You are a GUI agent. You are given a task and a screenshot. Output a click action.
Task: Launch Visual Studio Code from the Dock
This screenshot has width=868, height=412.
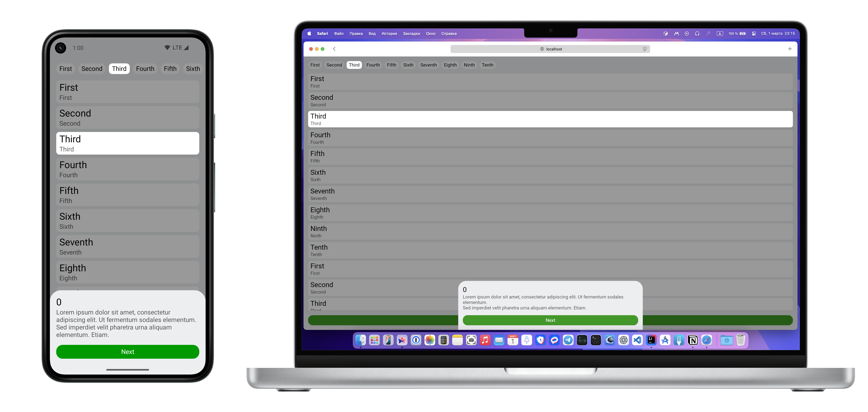(637, 340)
